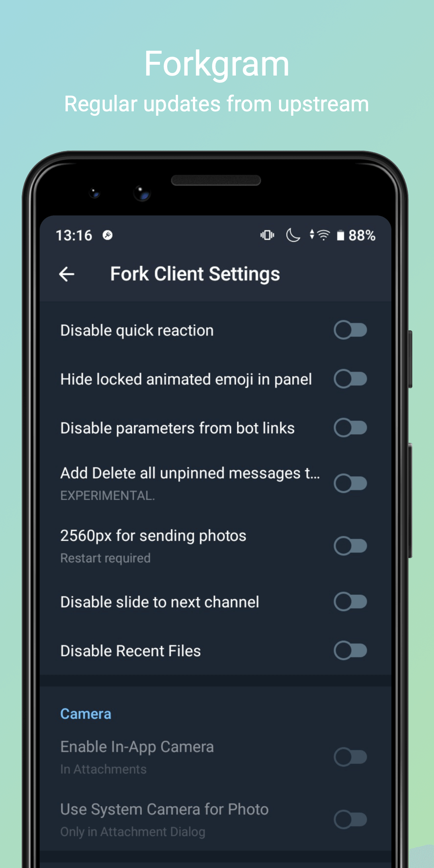Toggle Disable quick reaction switch

tap(350, 330)
